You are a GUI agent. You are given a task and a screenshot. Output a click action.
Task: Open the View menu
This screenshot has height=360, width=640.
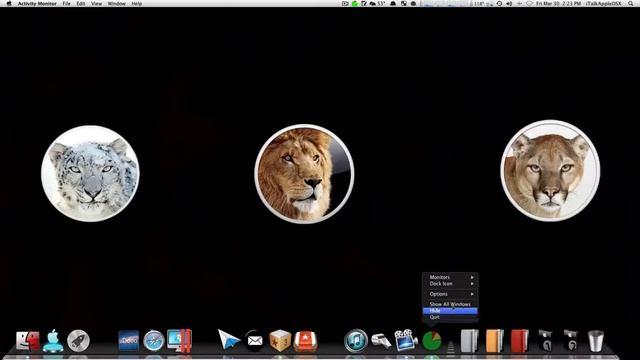click(x=96, y=3)
